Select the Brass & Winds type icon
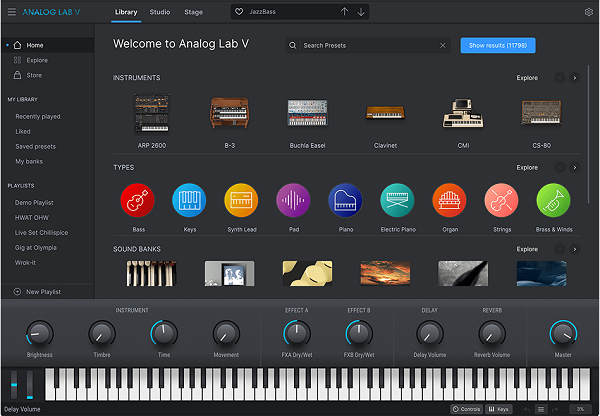 [x=553, y=200]
